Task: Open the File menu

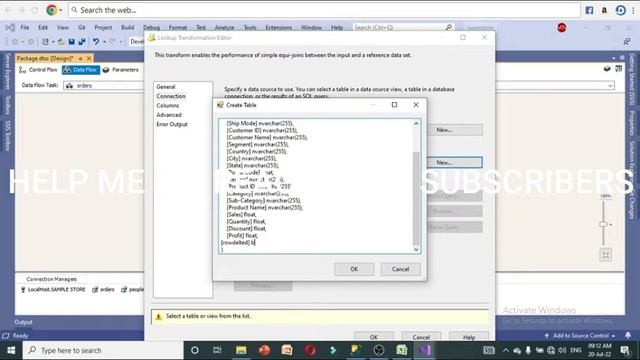Action: pyautogui.click(x=25, y=27)
